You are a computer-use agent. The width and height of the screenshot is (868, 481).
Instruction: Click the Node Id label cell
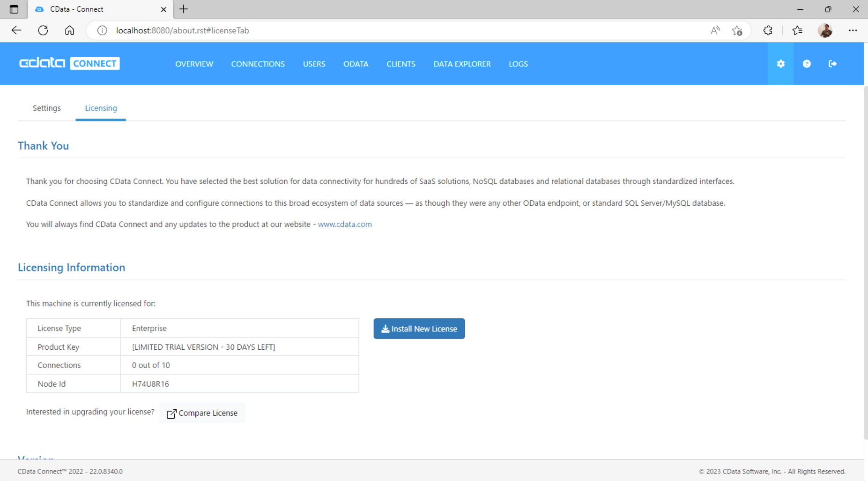74,384
